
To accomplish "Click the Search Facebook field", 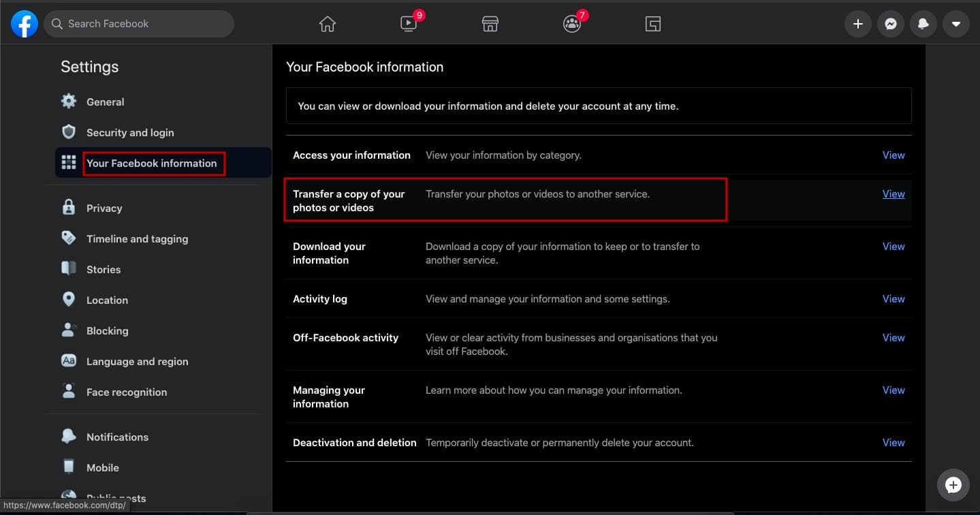I will (139, 24).
